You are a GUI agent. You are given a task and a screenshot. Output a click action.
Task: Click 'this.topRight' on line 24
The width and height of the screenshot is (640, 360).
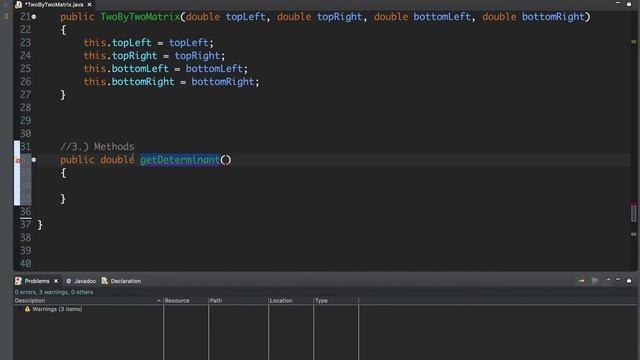pos(120,56)
